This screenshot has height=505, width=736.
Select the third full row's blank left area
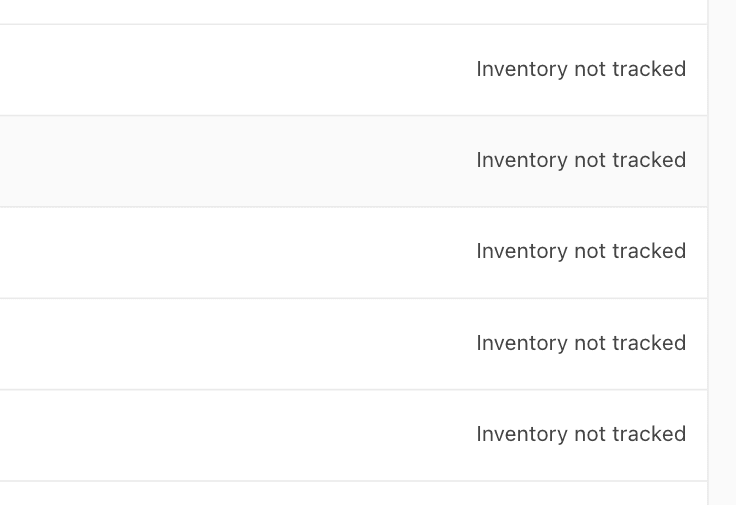tap(200, 252)
